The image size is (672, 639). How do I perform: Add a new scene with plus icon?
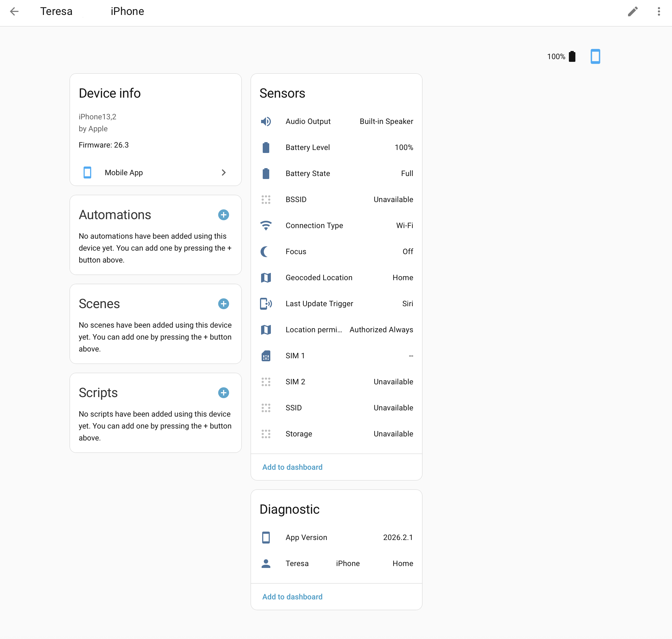point(224,304)
